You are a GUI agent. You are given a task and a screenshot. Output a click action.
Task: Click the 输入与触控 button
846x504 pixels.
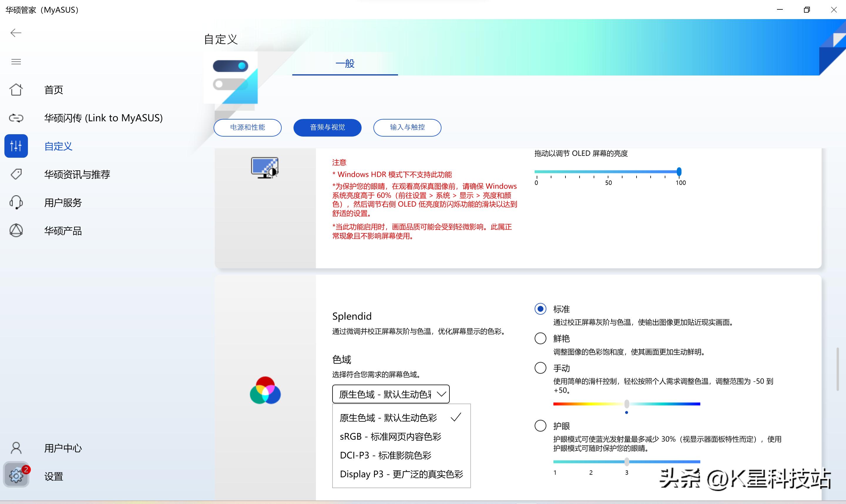pos(407,128)
